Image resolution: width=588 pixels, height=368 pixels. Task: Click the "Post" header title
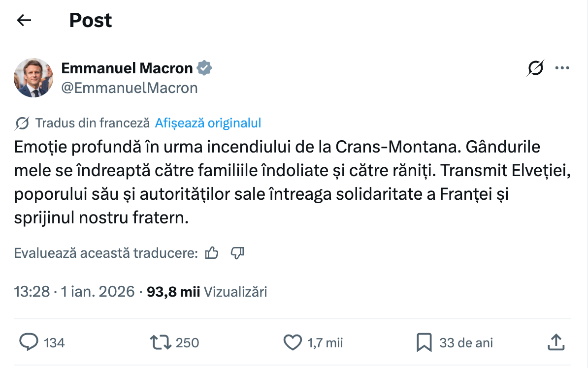[91, 20]
